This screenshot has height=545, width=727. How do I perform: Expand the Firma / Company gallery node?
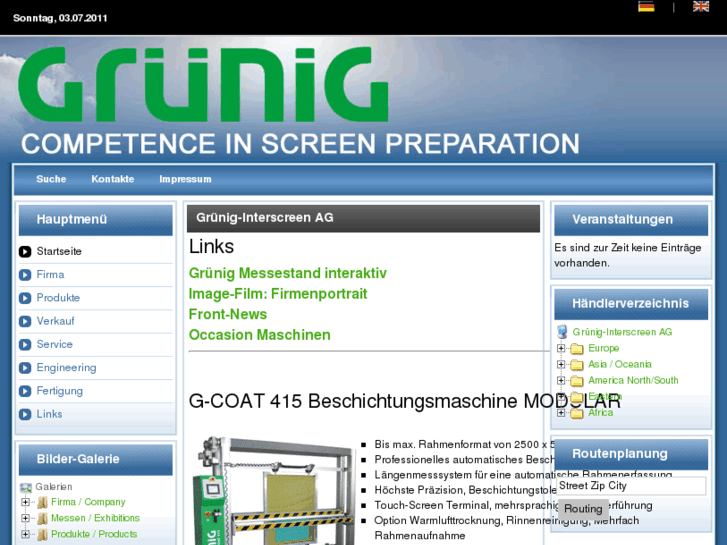26,502
